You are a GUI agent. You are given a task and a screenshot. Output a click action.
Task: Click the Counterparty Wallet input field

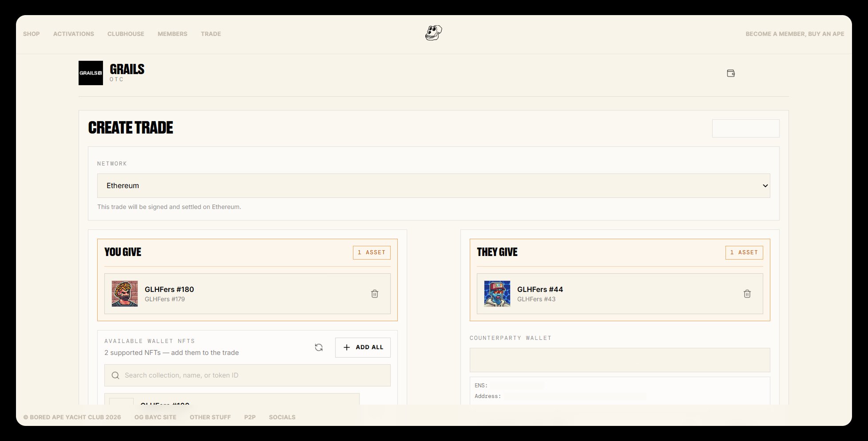point(620,360)
